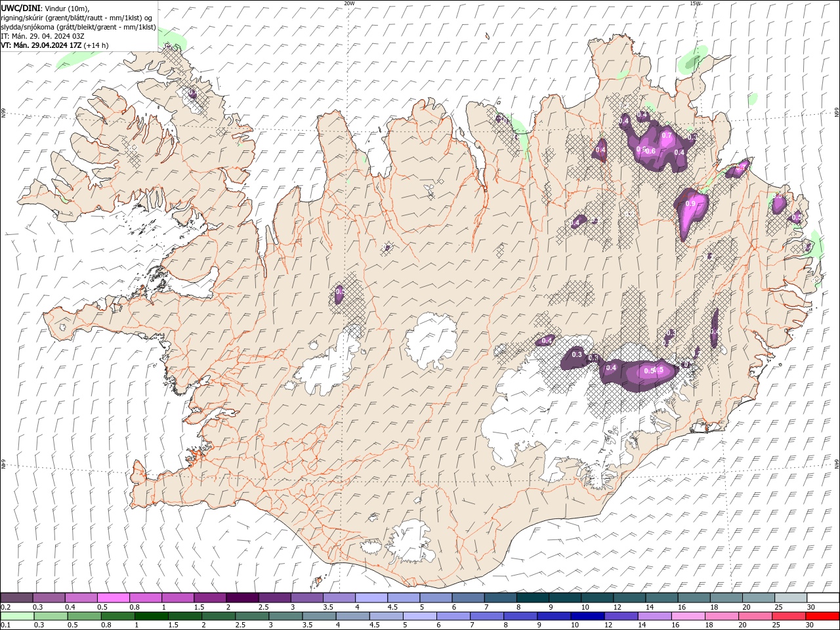This screenshot has height=630, width=840.
Task: Select purple-row legend swatch starting at 0.8
Action: coord(145,598)
